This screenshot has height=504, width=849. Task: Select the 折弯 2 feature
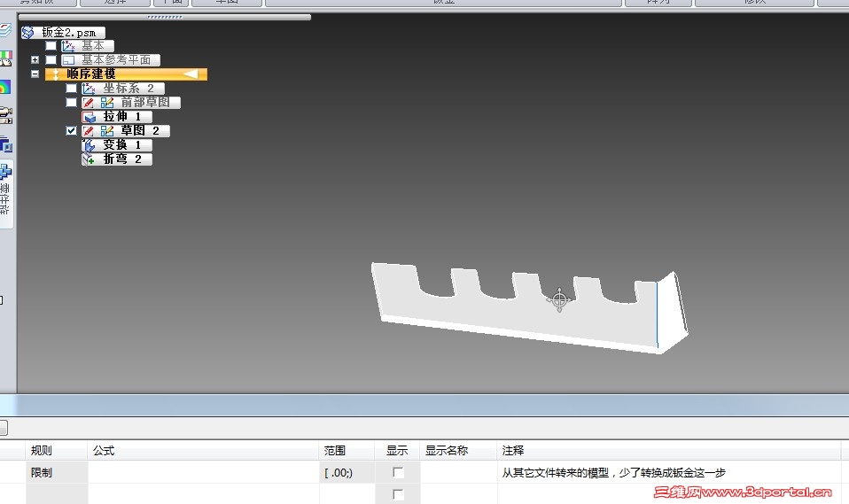(117, 159)
